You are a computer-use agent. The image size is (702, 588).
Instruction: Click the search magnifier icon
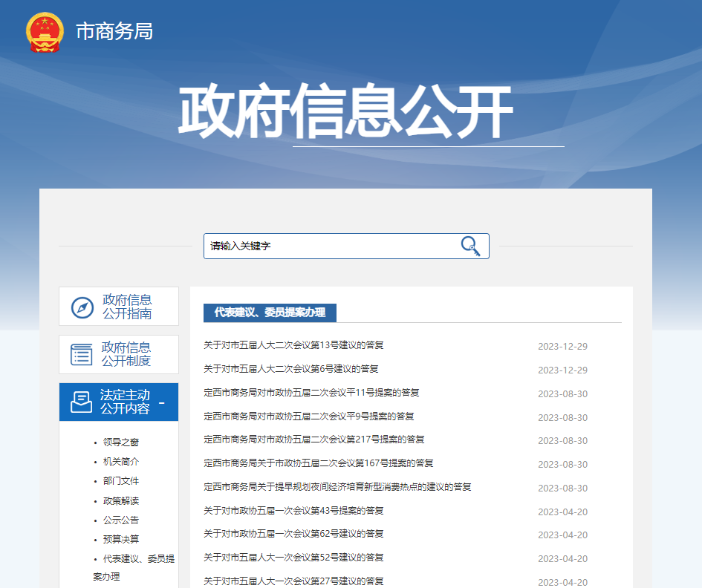click(470, 246)
